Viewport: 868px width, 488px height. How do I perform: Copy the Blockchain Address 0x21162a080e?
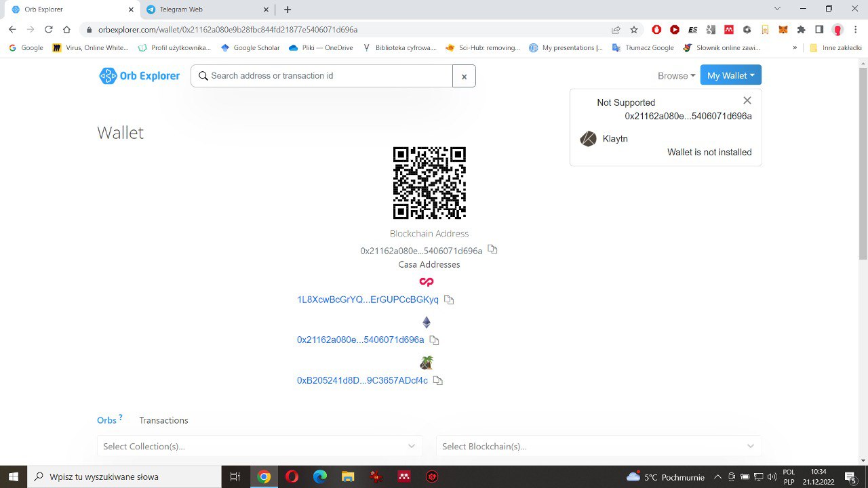click(x=493, y=249)
